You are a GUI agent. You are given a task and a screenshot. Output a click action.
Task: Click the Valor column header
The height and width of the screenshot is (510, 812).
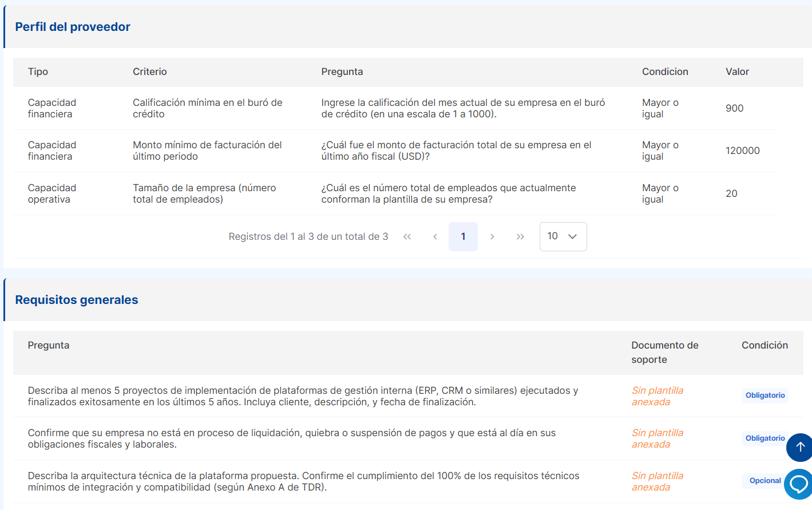(737, 72)
